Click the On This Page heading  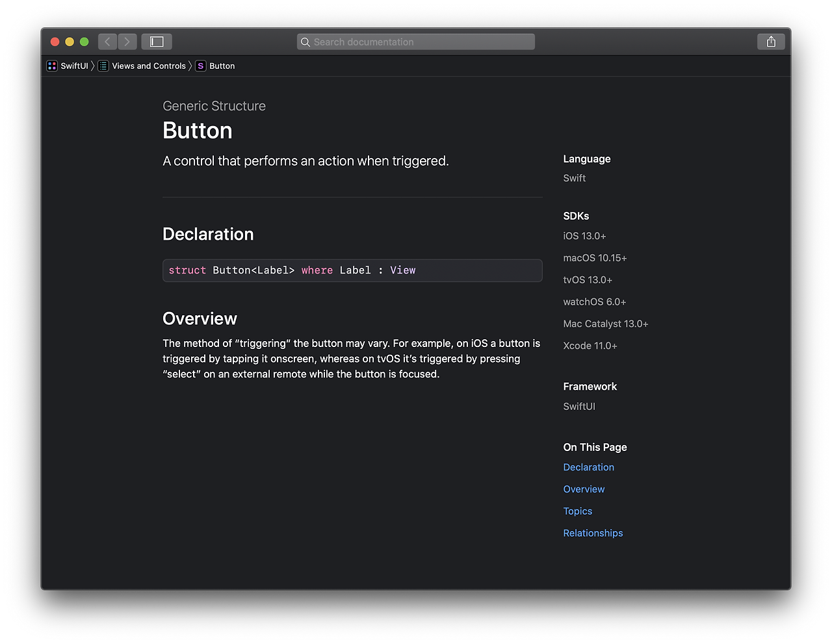point(595,447)
